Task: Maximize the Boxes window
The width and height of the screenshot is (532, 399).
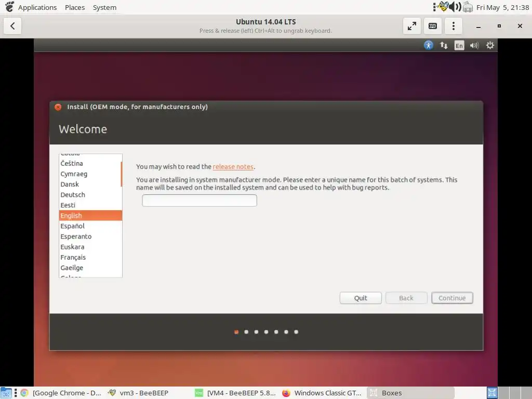Action: coord(499,26)
